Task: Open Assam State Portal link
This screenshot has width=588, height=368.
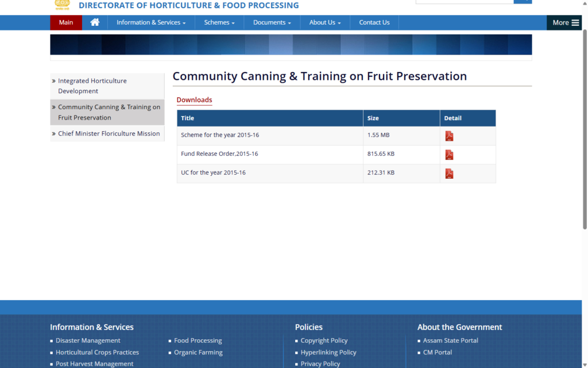Action: 450,340
